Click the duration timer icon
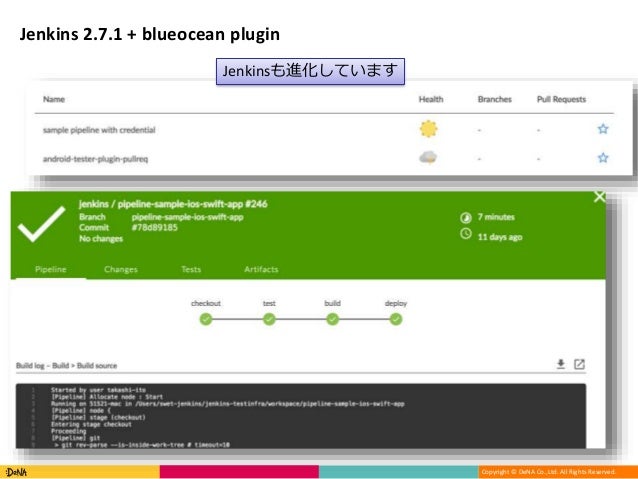Viewport: 638px width, 479px height. (466, 218)
